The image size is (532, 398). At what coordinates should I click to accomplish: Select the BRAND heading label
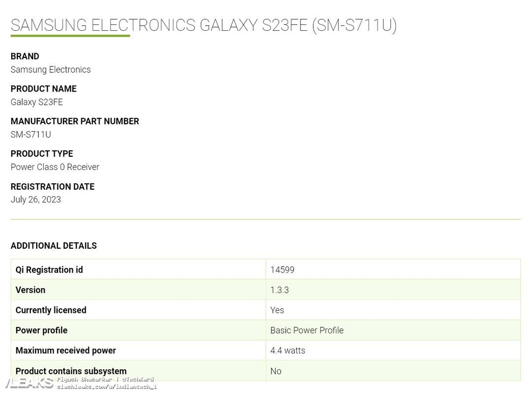(25, 56)
